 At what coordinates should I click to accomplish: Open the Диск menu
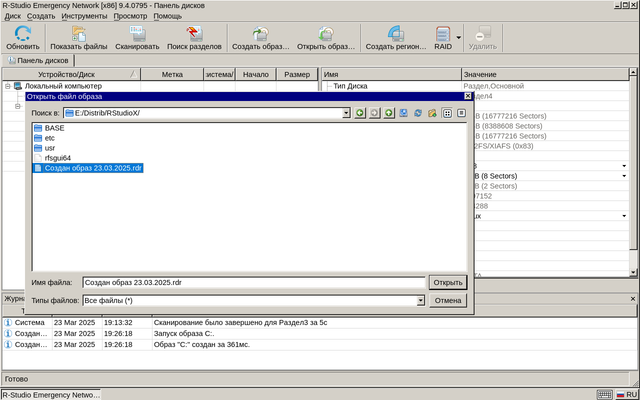(x=13, y=16)
